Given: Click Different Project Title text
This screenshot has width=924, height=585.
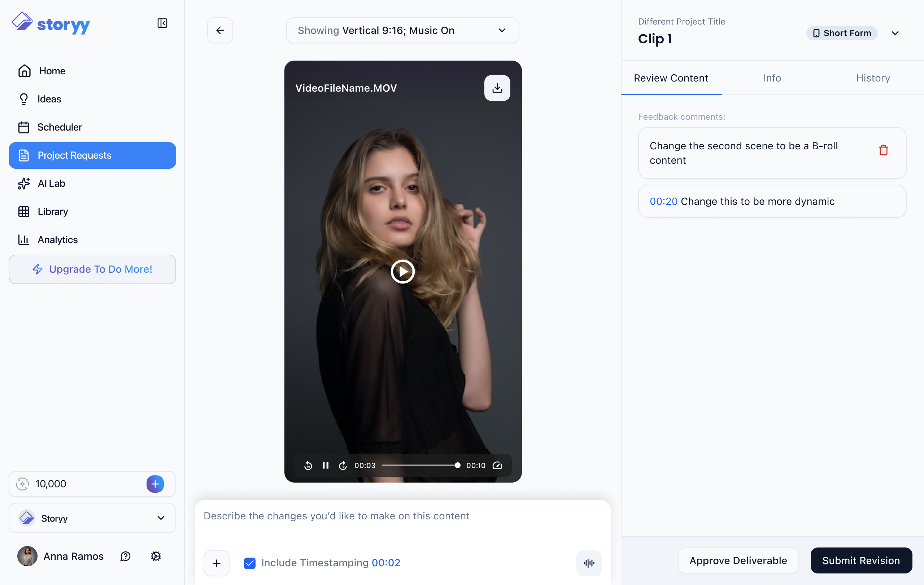Looking at the screenshot, I should [681, 22].
